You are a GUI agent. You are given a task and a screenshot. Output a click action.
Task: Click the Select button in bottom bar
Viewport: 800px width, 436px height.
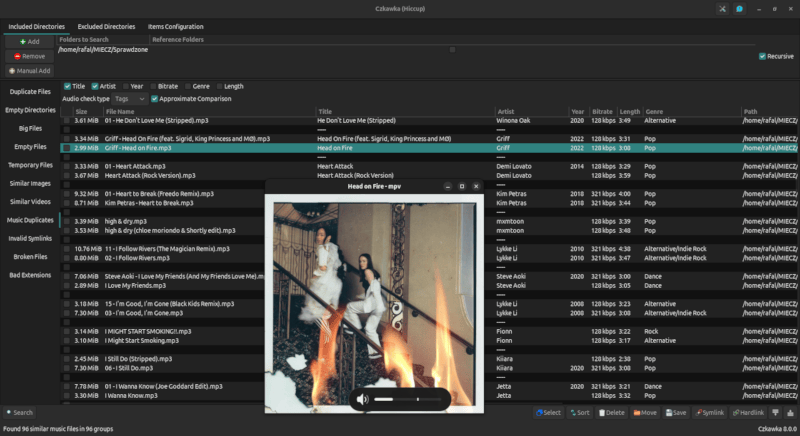coord(548,412)
